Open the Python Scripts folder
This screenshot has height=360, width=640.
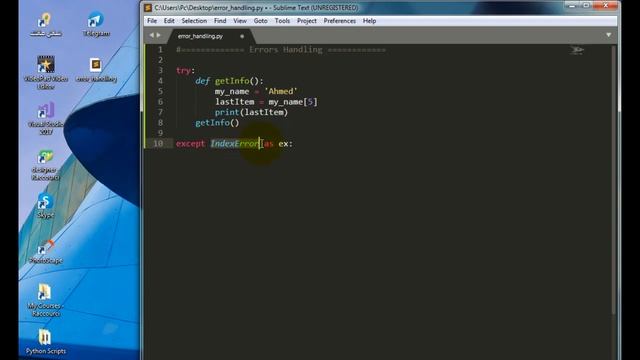tap(45, 342)
